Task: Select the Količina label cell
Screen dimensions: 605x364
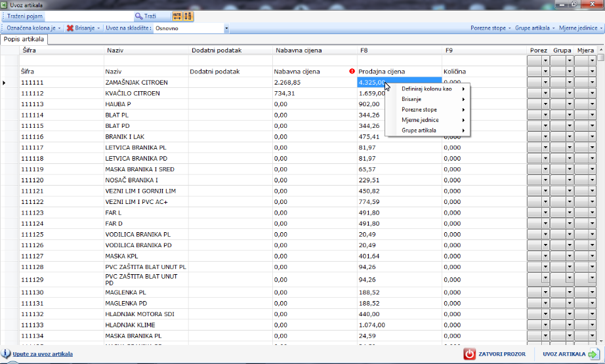Action: (484, 71)
